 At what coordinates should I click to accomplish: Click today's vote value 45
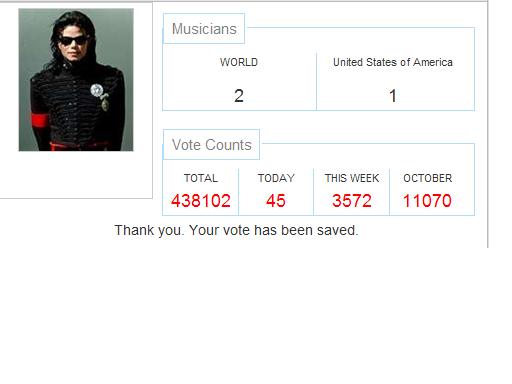point(276,201)
